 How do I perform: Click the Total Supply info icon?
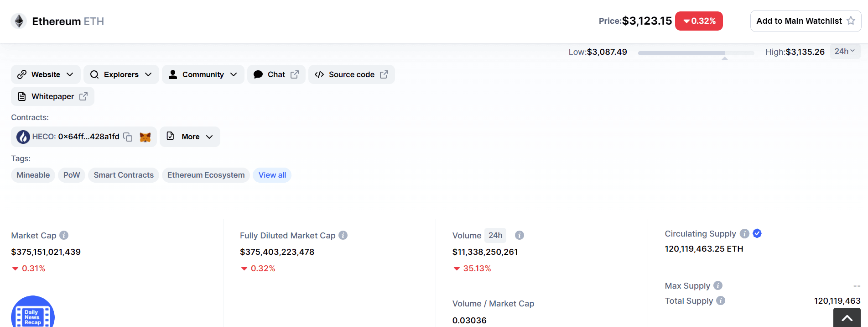pos(721,301)
